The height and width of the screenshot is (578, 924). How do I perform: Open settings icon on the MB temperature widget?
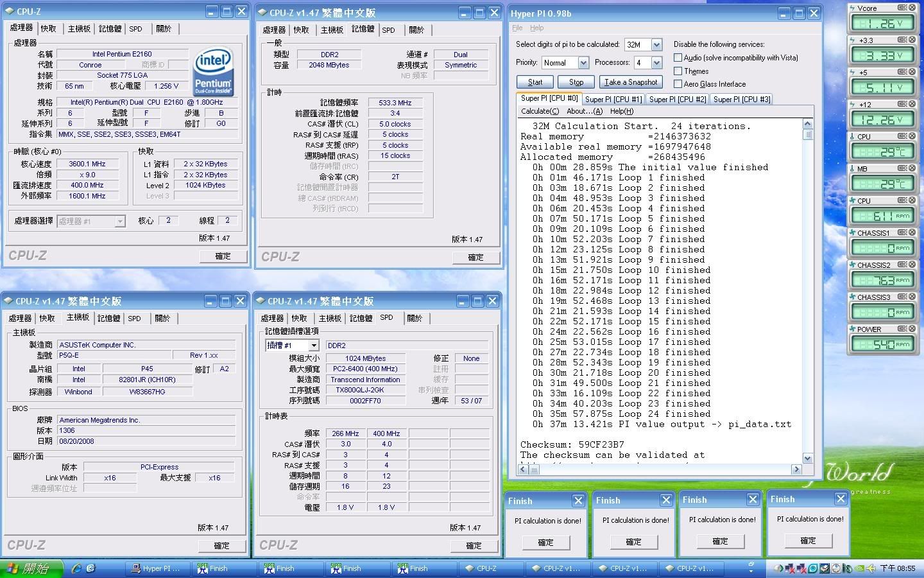902,168
